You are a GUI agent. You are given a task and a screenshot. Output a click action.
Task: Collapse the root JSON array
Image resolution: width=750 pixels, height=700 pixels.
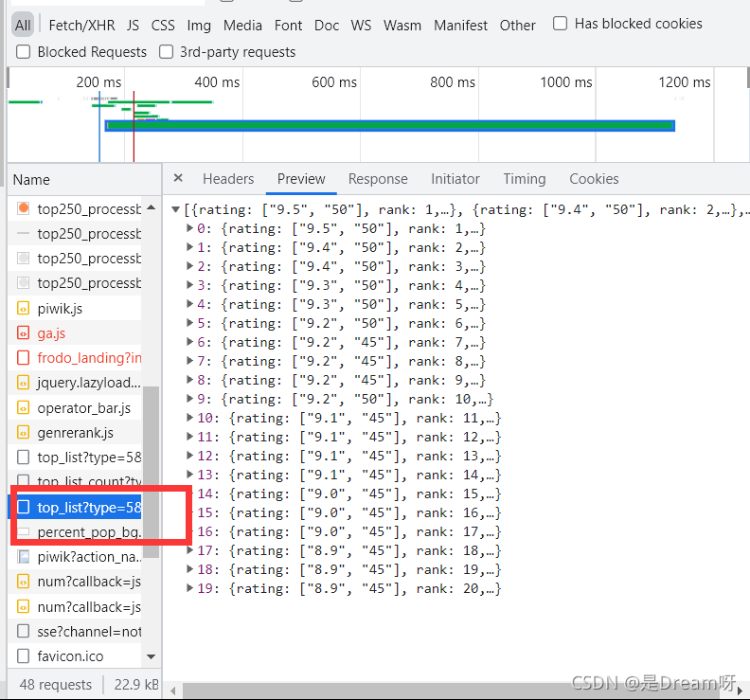point(175,209)
